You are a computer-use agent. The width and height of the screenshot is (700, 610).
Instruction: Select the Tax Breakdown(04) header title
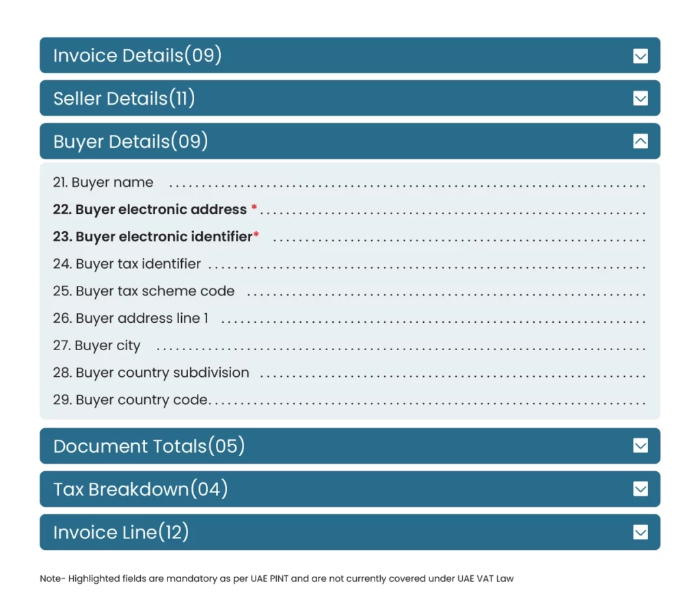tap(140, 489)
